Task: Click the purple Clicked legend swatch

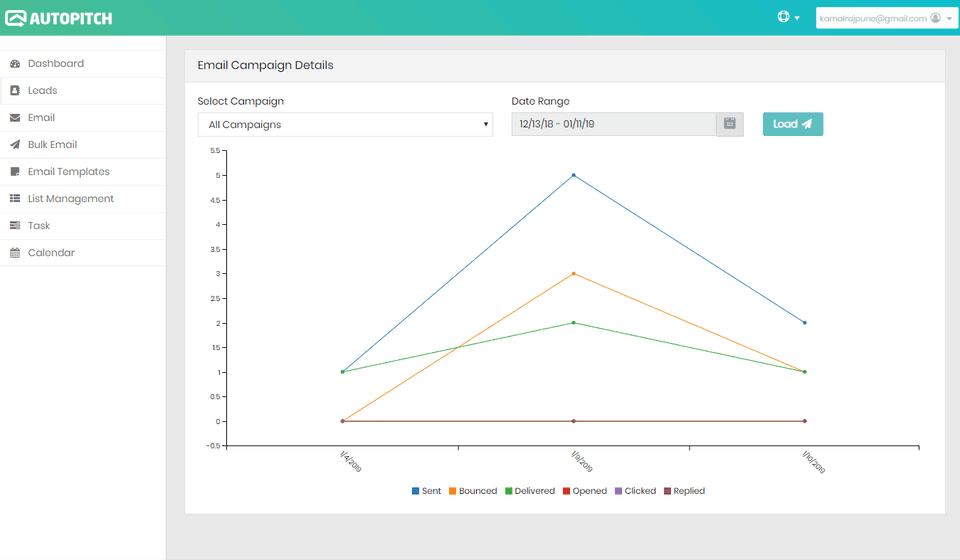Action: point(618,491)
